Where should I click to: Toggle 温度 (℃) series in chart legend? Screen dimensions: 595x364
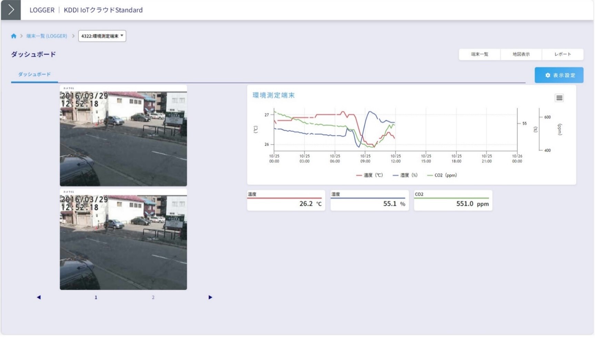pyautogui.click(x=370, y=175)
